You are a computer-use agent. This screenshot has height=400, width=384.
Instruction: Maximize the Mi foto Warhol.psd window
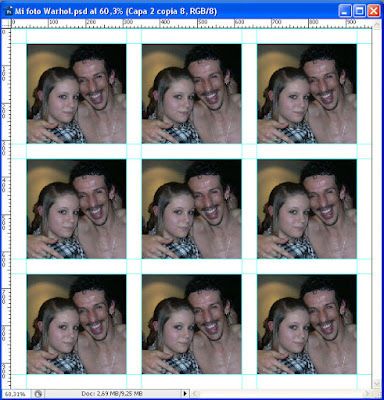coord(359,11)
